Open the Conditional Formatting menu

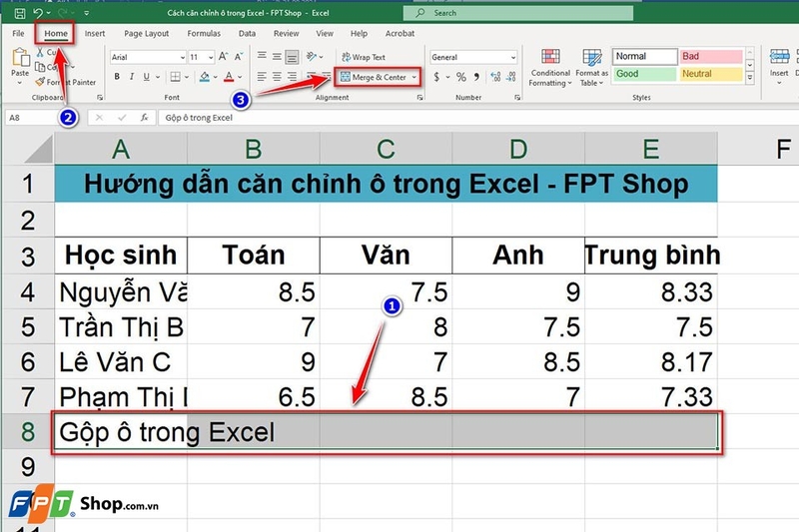(x=550, y=68)
